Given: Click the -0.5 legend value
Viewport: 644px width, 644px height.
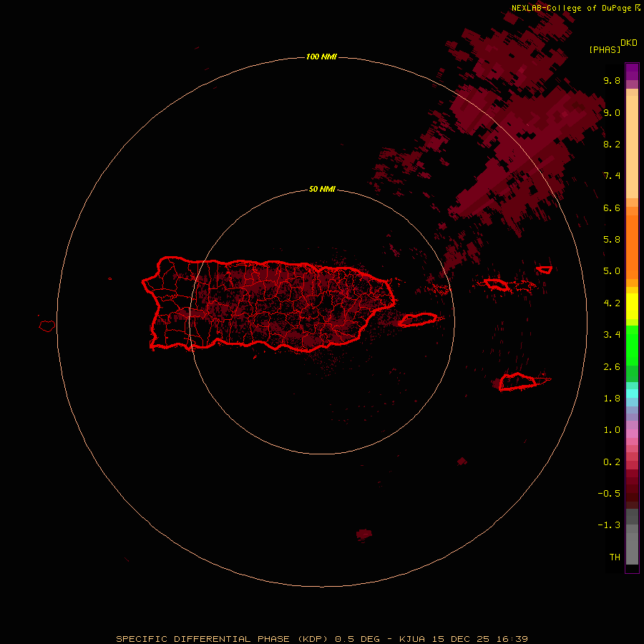Looking at the screenshot, I should coord(609,494).
